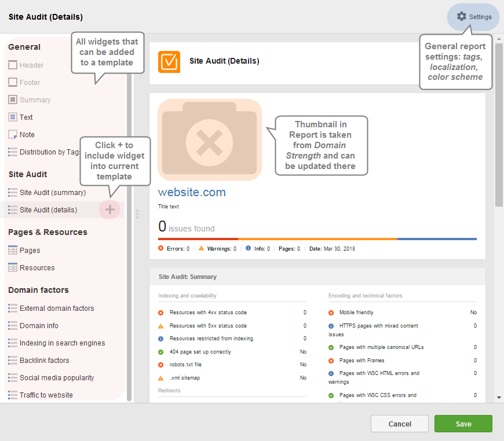Select the Resources widget
This screenshot has height=441, width=504.
tap(31, 267)
